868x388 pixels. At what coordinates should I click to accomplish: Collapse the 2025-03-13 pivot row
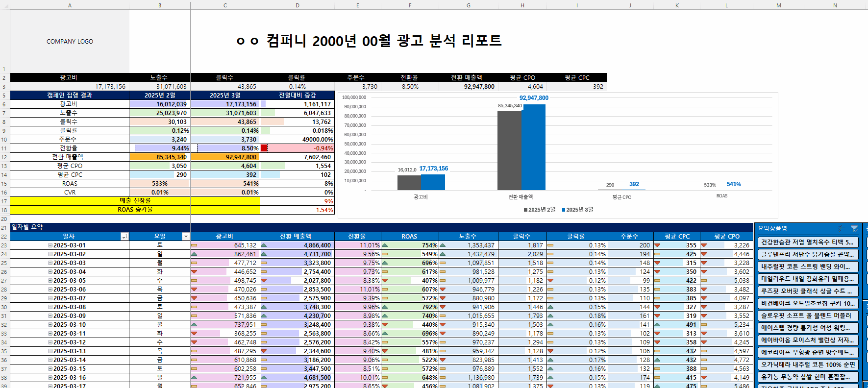click(x=50, y=351)
